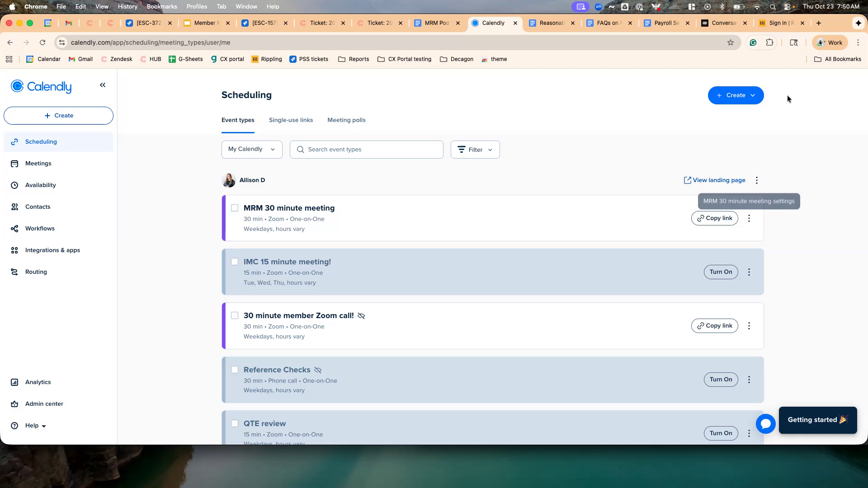
Task: Bookmark this page with the star icon
Action: pyautogui.click(x=731, y=42)
